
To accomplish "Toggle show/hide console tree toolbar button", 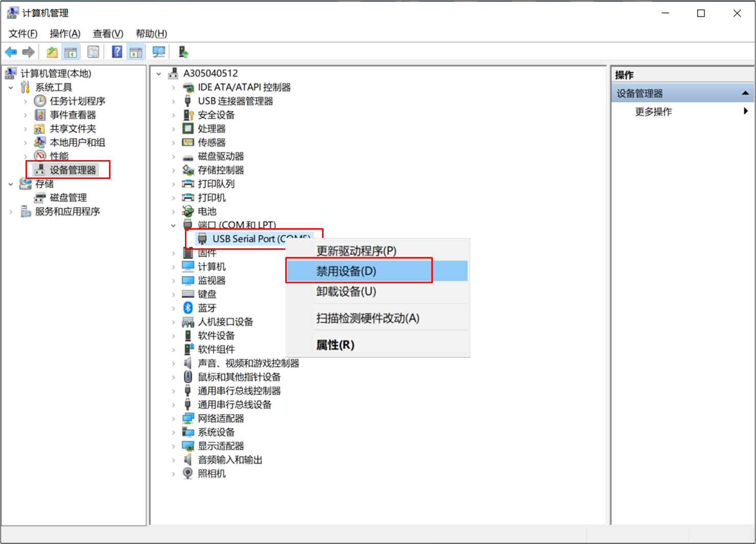I will (x=71, y=52).
